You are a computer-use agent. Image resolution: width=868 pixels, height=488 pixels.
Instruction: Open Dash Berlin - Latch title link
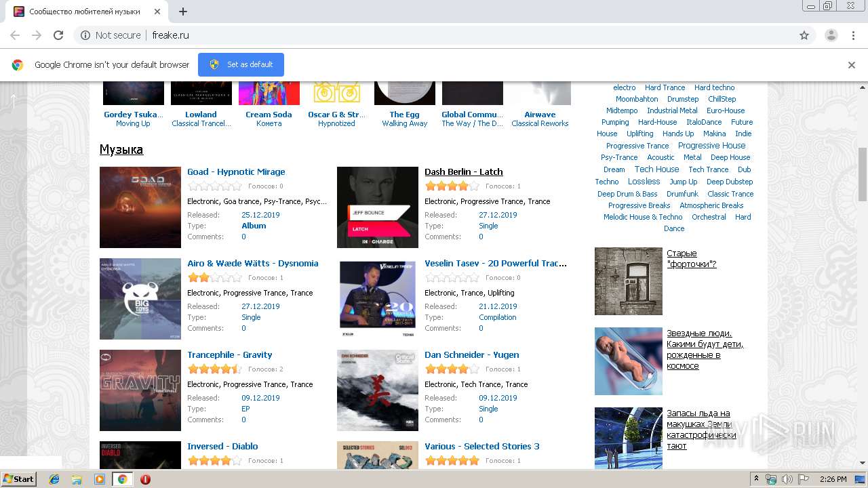coord(464,172)
